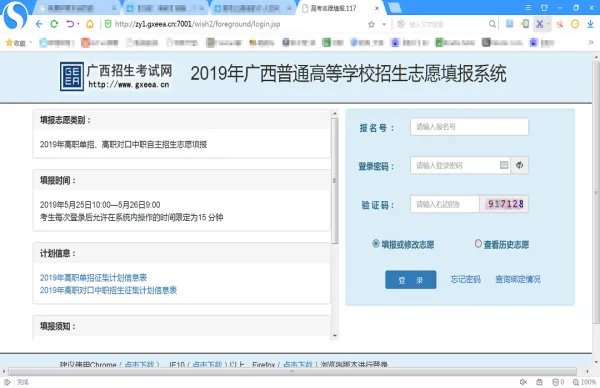Switch to the third browser tab

tap(253, 8)
